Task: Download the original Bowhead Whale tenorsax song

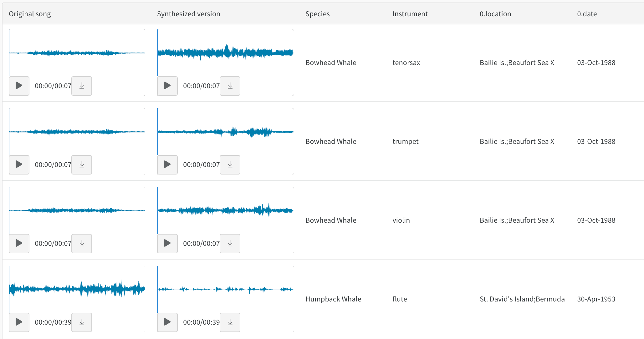Action: pyautogui.click(x=81, y=86)
